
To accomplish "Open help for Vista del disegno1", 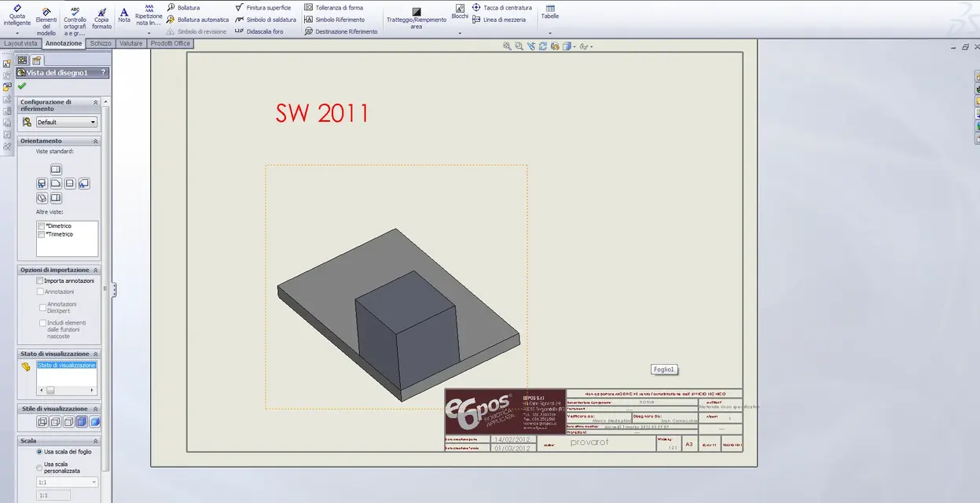I will pyautogui.click(x=103, y=72).
